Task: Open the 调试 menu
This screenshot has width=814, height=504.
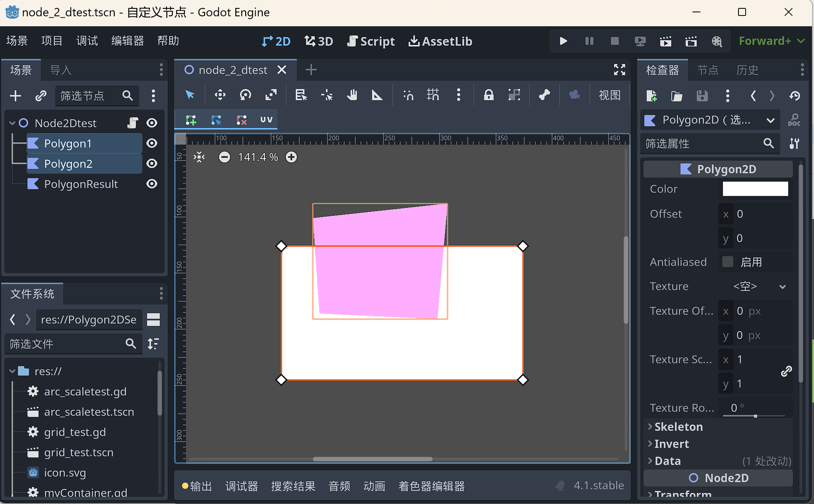Action: (x=87, y=41)
